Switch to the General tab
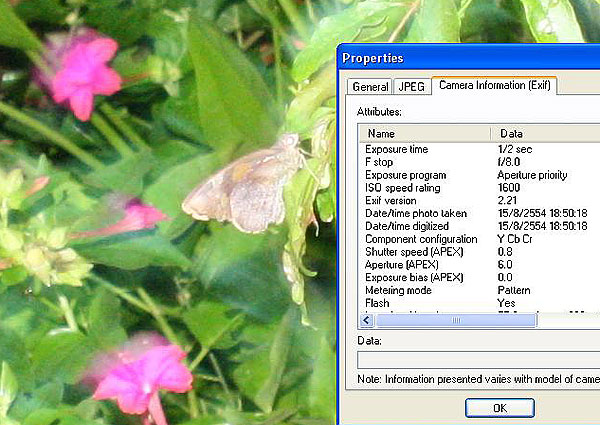600x425 pixels. tap(370, 86)
